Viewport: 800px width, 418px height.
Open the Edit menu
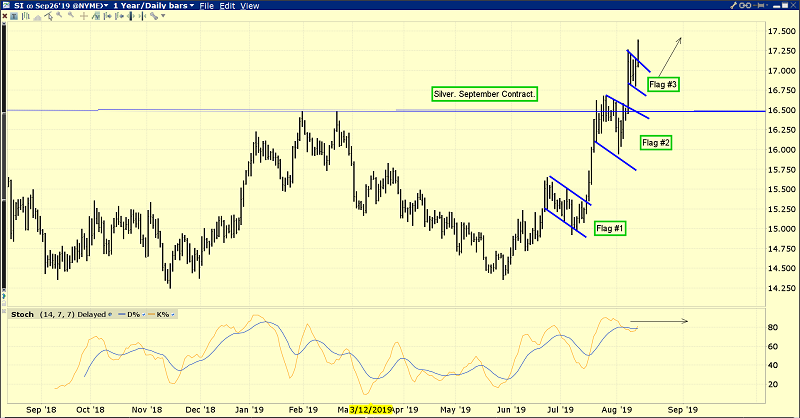tap(227, 6)
